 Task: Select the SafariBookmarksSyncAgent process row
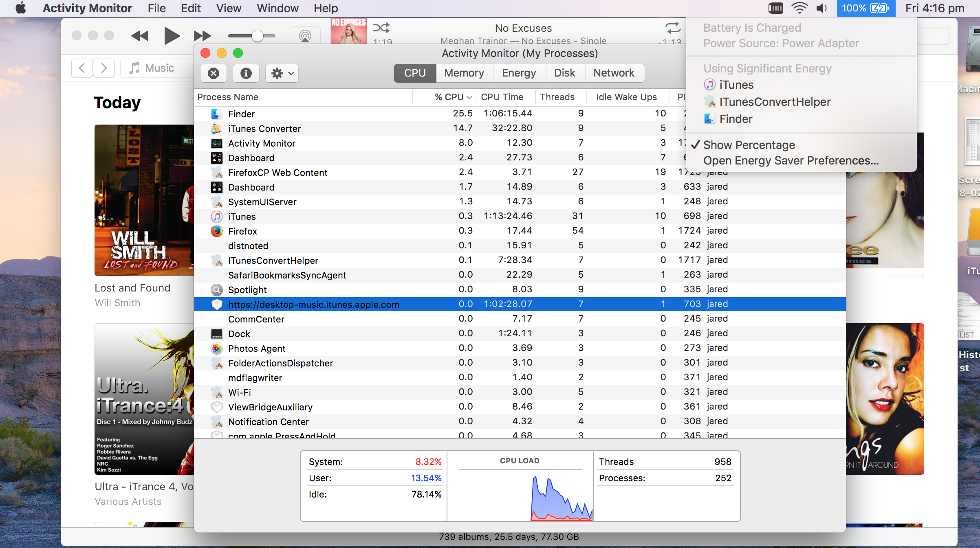pyautogui.click(x=520, y=275)
